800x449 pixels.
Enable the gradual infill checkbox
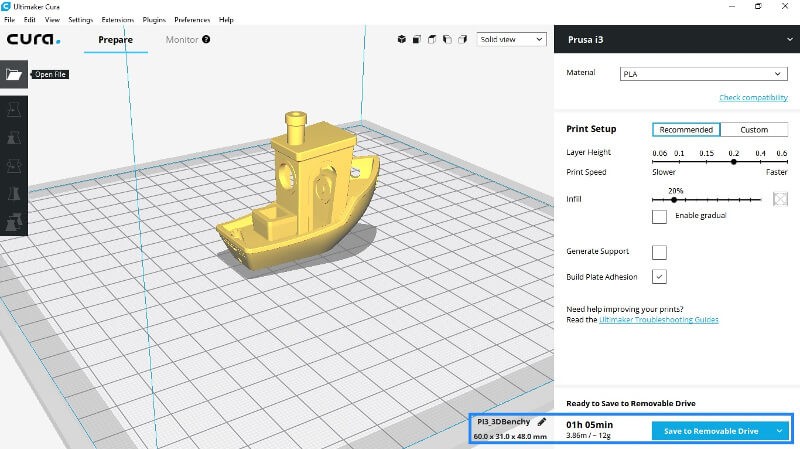pyautogui.click(x=659, y=216)
